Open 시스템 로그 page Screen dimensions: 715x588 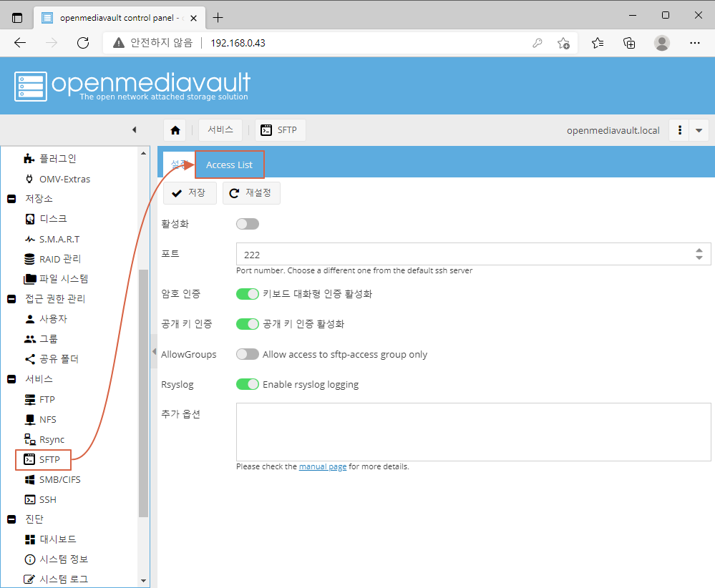tap(56, 579)
